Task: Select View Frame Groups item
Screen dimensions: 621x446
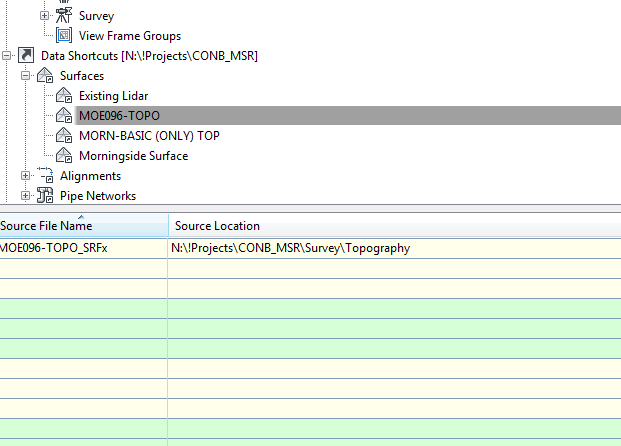Action: [x=130, y=36]
